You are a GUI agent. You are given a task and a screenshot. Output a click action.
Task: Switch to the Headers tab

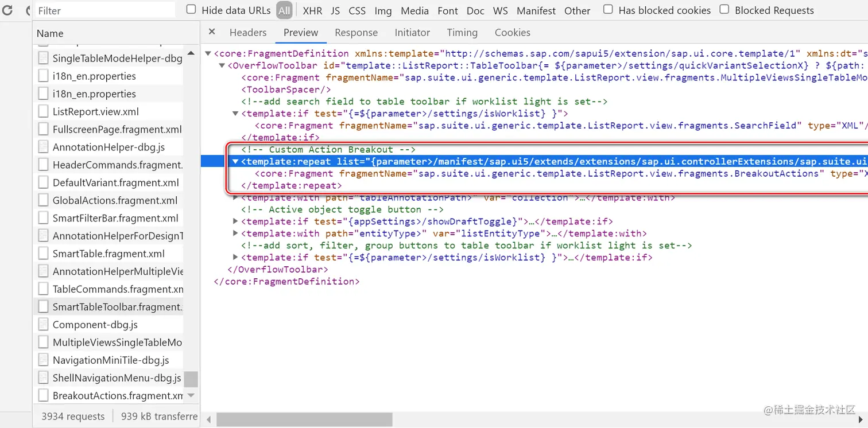pyautogui.click(x=248, y=33)
